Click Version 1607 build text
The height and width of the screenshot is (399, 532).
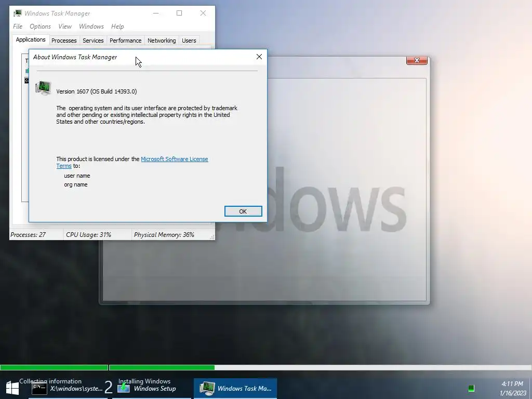pos(96,91)
